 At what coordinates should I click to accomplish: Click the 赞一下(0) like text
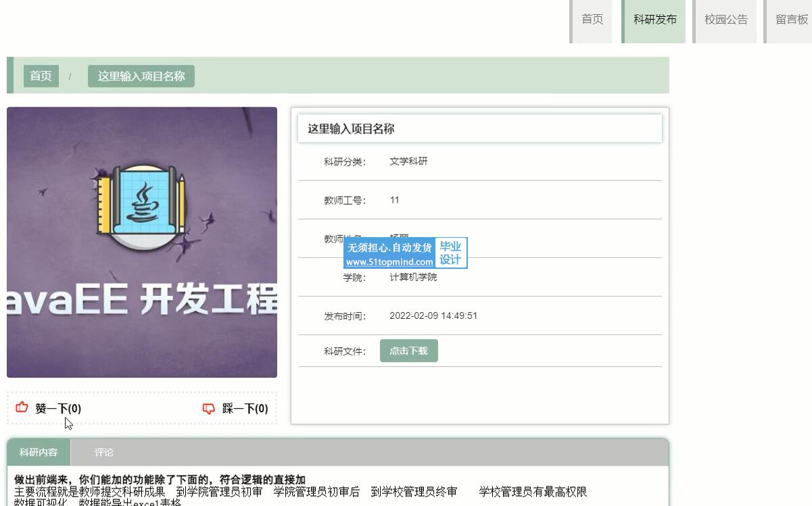[x=58, y=408]
